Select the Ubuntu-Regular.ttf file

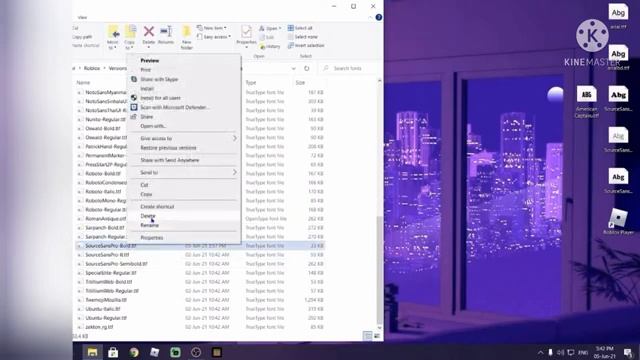[106, 318]
